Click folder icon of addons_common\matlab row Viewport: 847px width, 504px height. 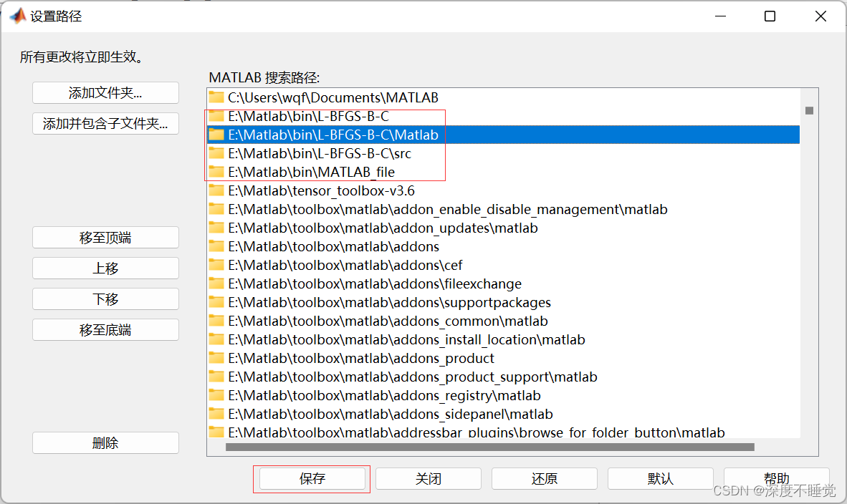point(216,321)
